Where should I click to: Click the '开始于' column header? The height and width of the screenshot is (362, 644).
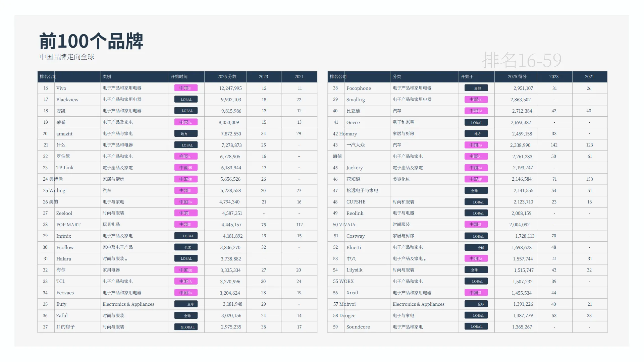tap(467, 77)
